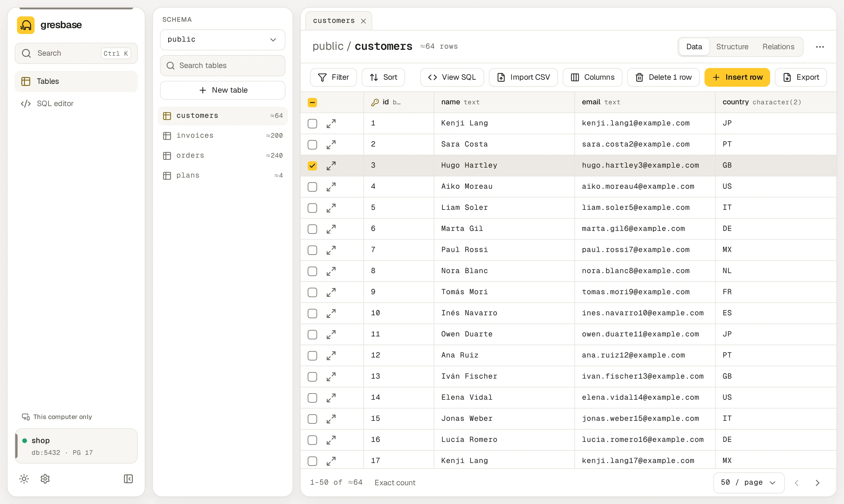
Task: Open the orders table
Action: tap(222, 156)
